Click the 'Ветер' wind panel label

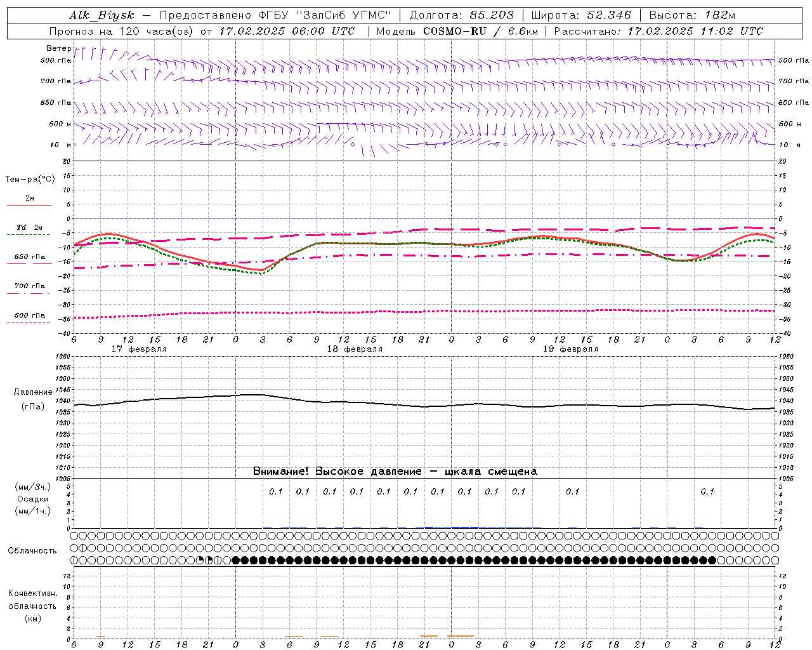point(58,48)
